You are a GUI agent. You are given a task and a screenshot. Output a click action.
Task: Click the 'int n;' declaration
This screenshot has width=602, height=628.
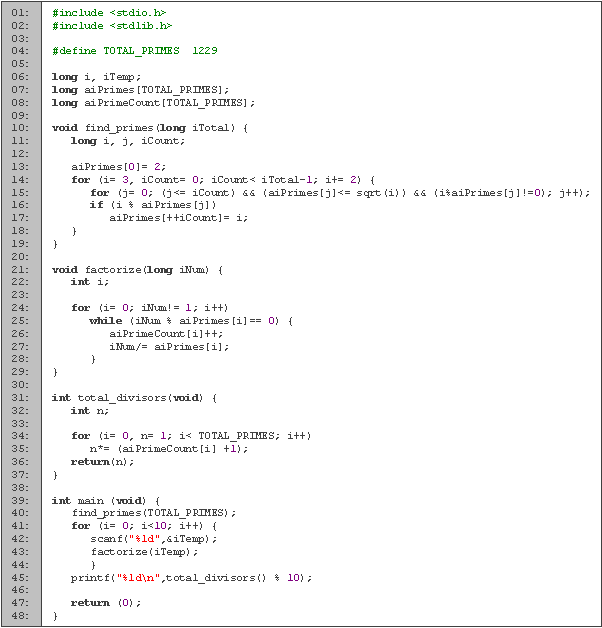coord(90,411)
